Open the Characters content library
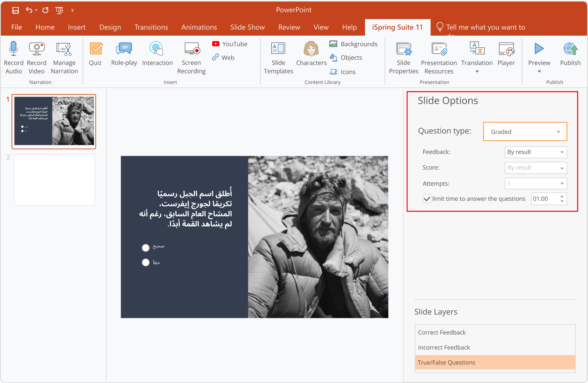This screenshot has height=383, width=588. pos(311,54)
